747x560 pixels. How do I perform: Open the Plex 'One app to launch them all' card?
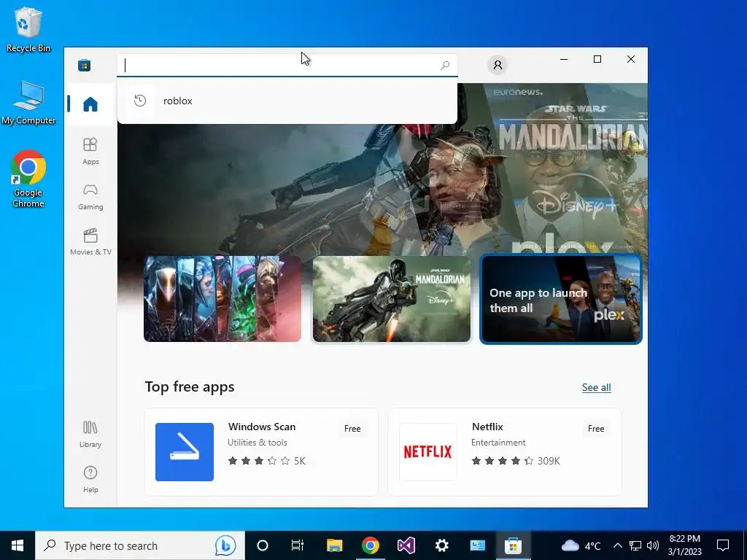(561, 298)
